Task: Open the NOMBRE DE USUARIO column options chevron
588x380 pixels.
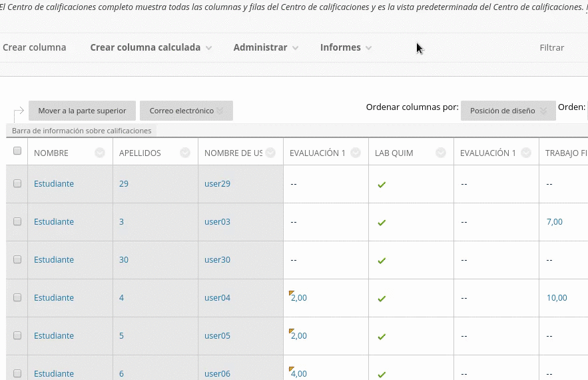Action: click(270, 153)
